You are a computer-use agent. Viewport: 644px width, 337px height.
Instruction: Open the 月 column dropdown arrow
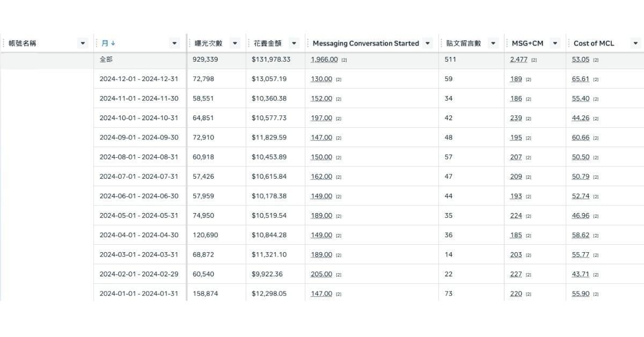point(174,43)
